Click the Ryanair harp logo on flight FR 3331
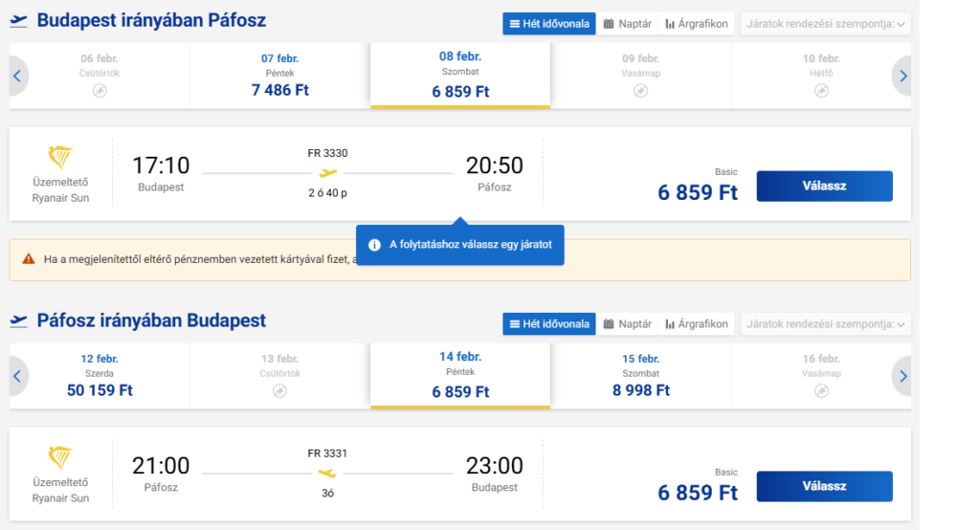980x530 pixels. (x=60, y=458)
